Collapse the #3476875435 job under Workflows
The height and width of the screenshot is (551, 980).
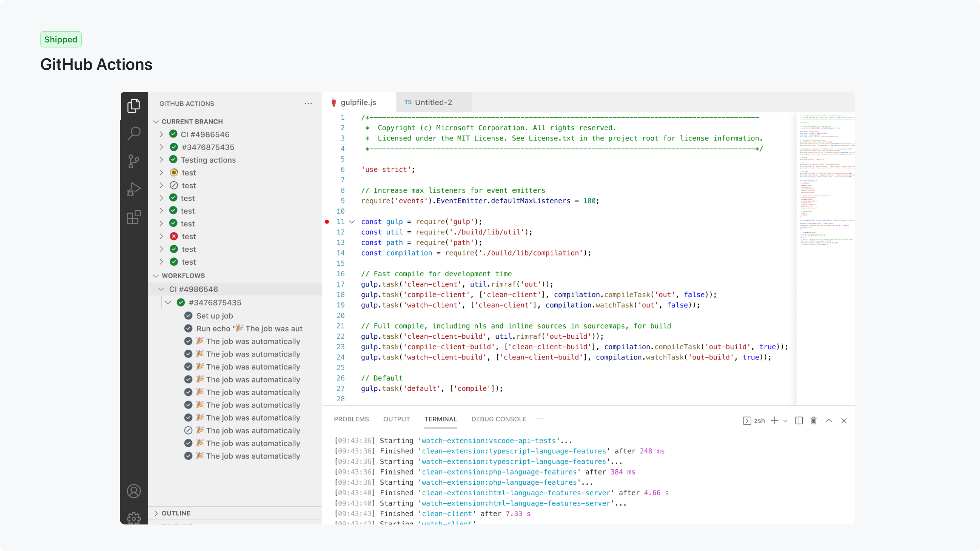pos(168,302)
